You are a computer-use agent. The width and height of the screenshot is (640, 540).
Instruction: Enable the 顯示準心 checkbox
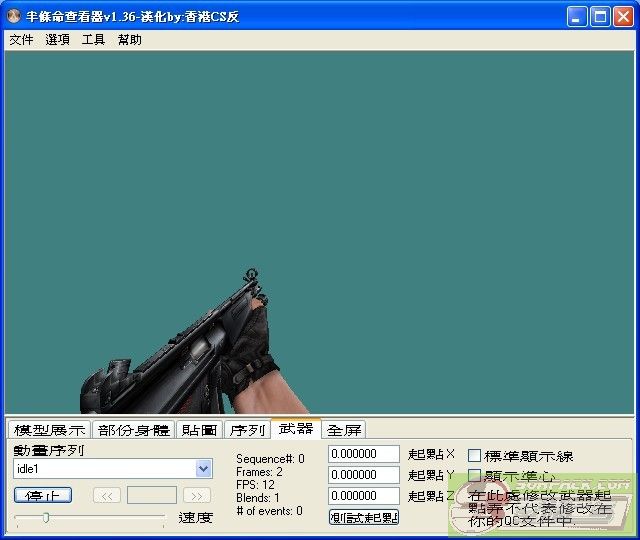tap(474, 476)
